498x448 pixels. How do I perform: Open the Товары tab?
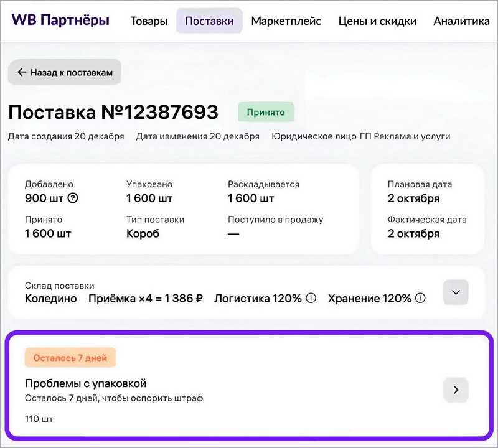point(149,21)
